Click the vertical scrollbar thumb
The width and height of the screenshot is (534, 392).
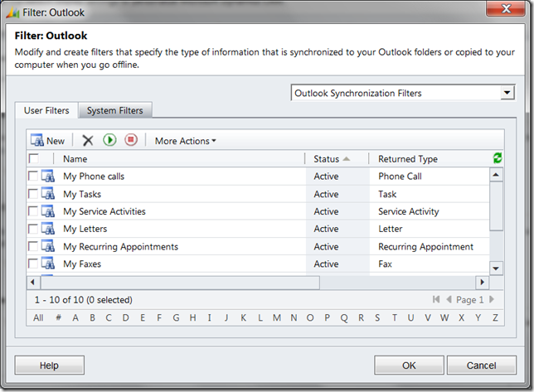click(496, 206)
